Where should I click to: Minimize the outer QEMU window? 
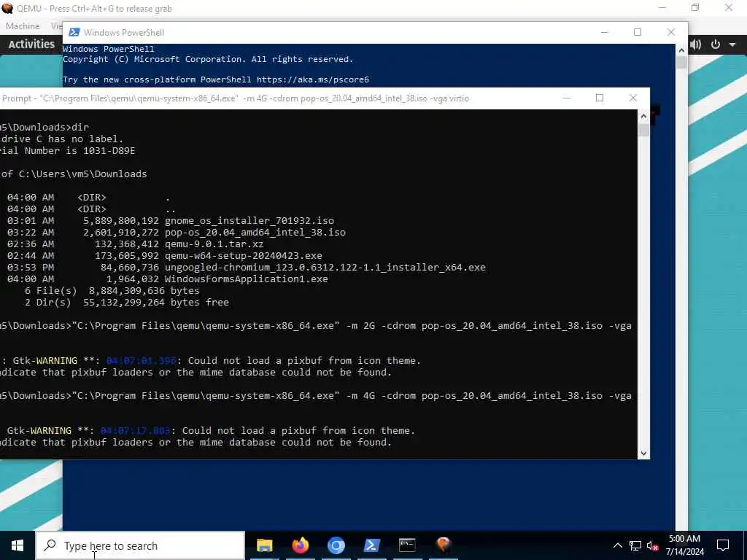coord(662,7)
